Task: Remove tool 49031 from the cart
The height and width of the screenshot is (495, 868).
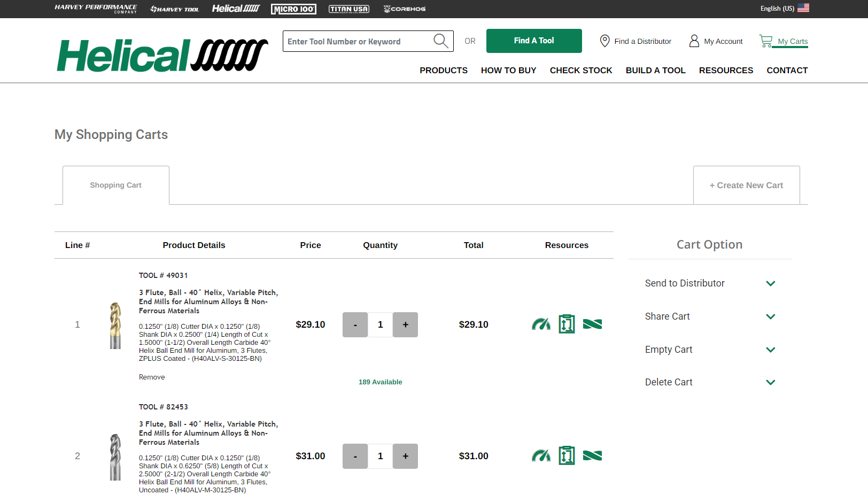Action: point(151,377)
